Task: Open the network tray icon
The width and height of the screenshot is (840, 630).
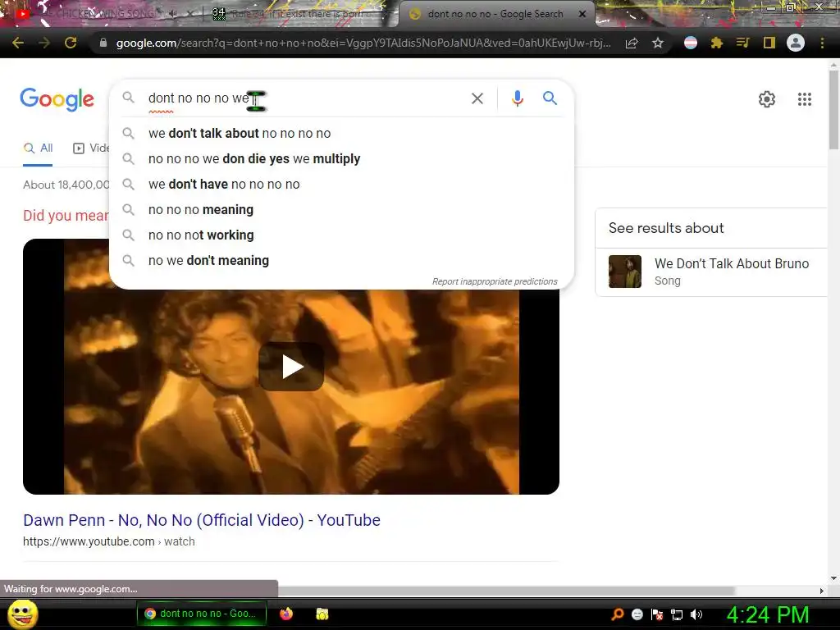Action: click(x=677, y=614)
